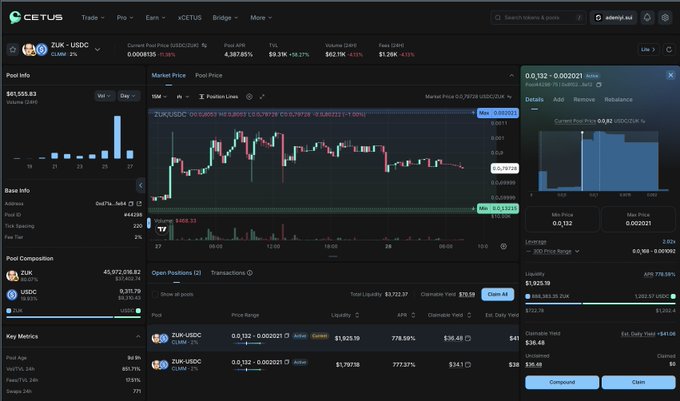
Task: Swap current pool price direction in panel
Action: 643,121
